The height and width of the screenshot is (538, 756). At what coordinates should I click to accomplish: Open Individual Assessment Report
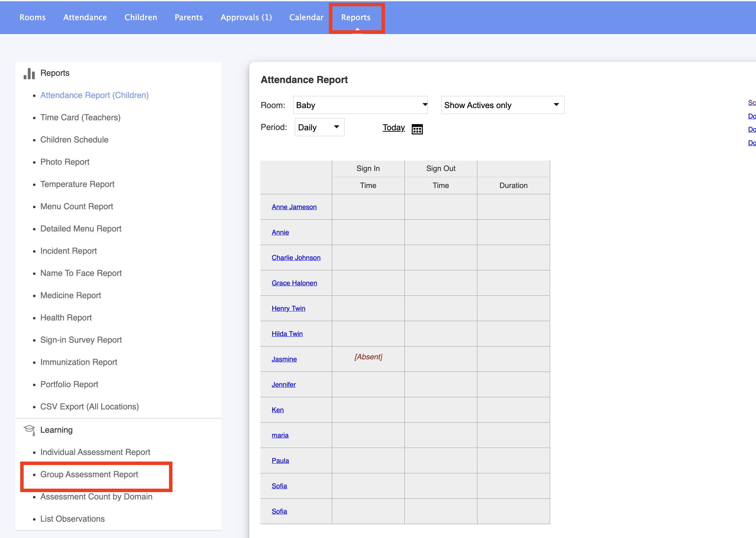95,452
